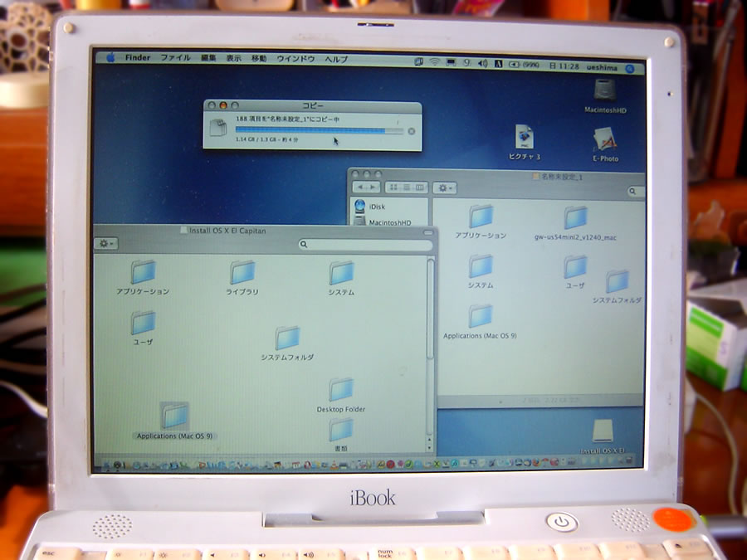Go forward in 名称未設定_1 window
The image size is (747, 560).
click(x=373, y=187)
